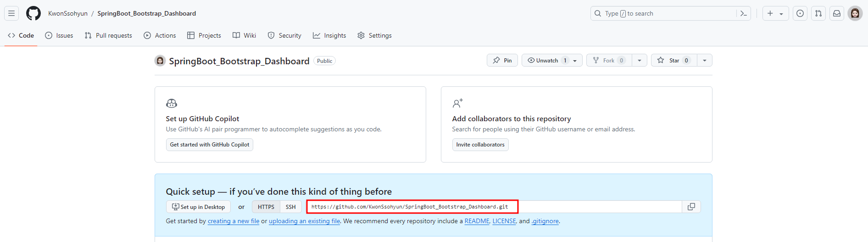Click Get started with GitHub Copilot
The image size is (868, 242).
[x=210, y=145]
